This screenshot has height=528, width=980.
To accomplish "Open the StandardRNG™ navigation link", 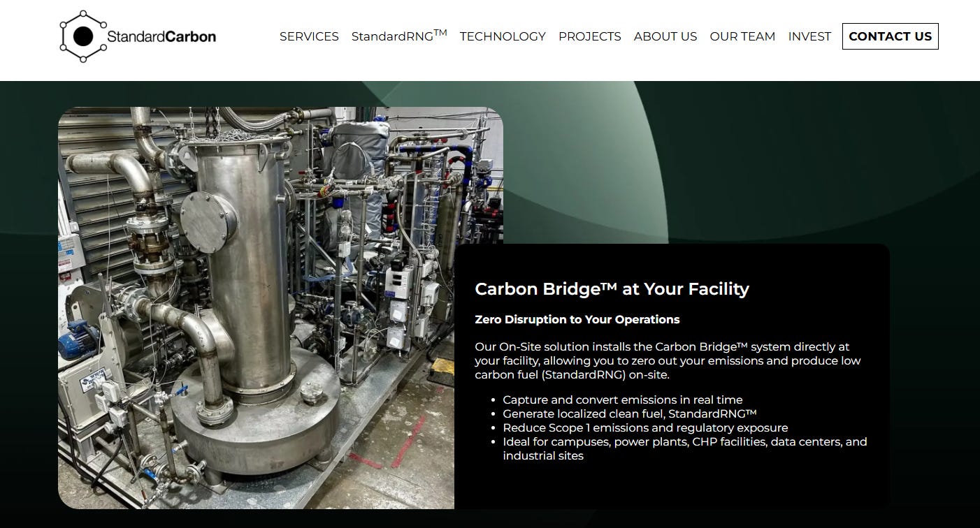I will click(x=399, y=36).
